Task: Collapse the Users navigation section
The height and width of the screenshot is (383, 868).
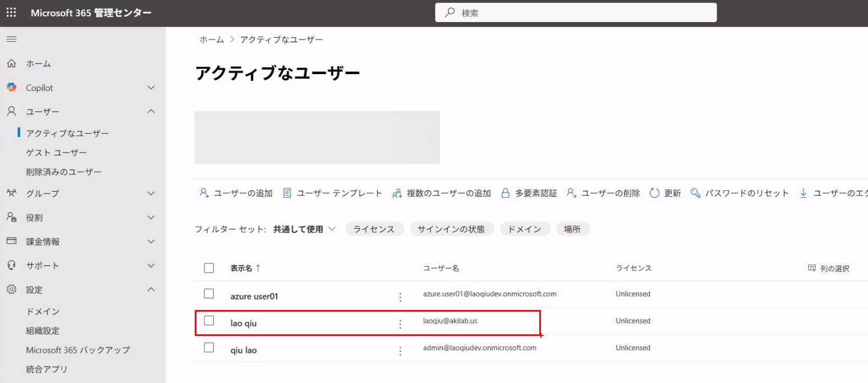Action: (x=151, y=112)
